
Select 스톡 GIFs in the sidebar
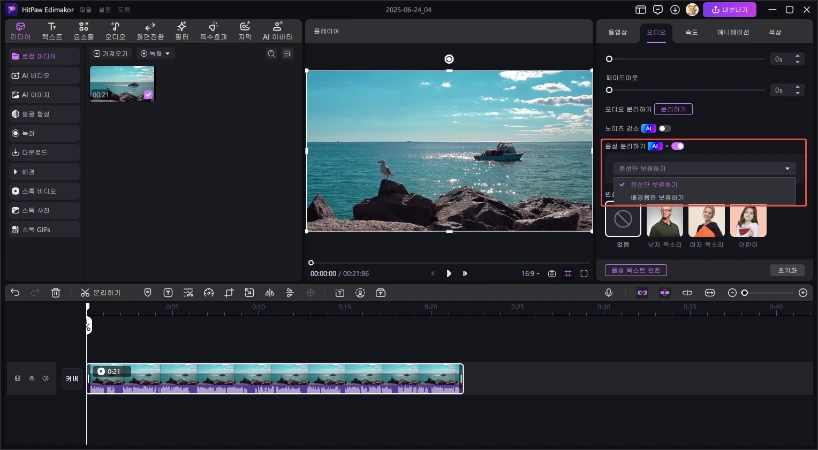tap(44, 229)
